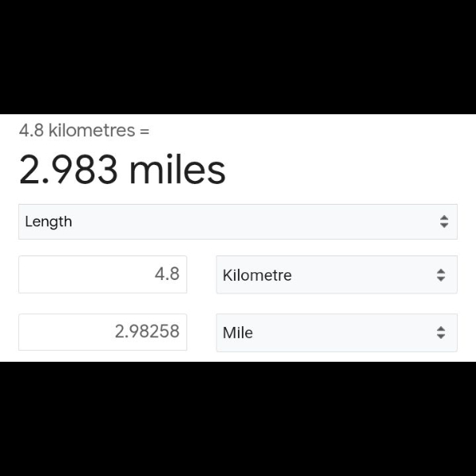
Task: Click the up-down arrows icon beside Kilometre
Action: click(x=441, y=275)
